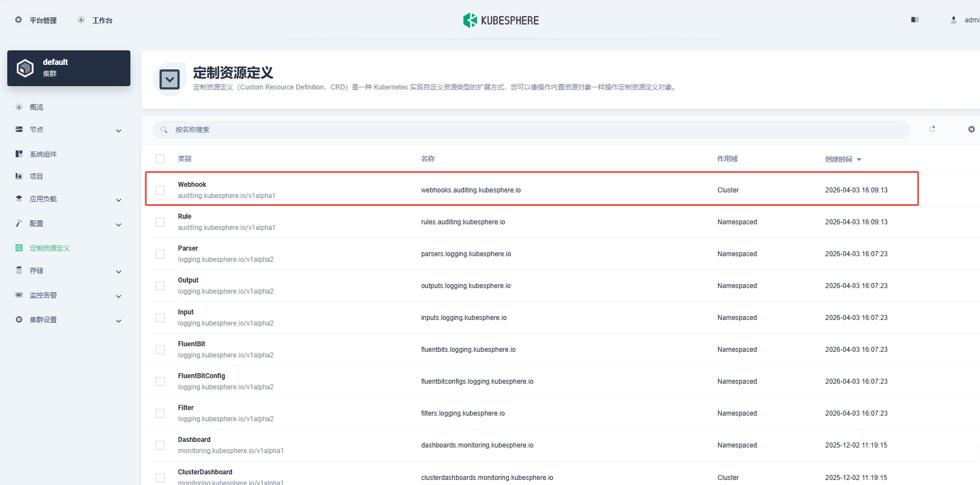This screenshot has width=980, height=485.
Task: Click the 名称 name column header
Action: pyautogui.click(x=428, y=159)
